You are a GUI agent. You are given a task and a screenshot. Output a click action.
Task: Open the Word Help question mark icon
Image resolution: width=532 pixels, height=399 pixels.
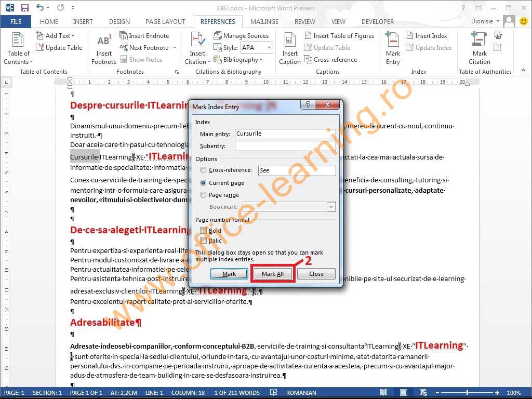[463, 8]
